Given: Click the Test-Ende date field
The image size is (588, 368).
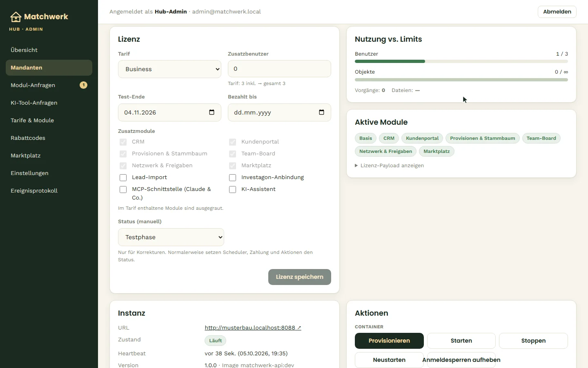Looking at the screenshot, I should click(x=169, y=112).
